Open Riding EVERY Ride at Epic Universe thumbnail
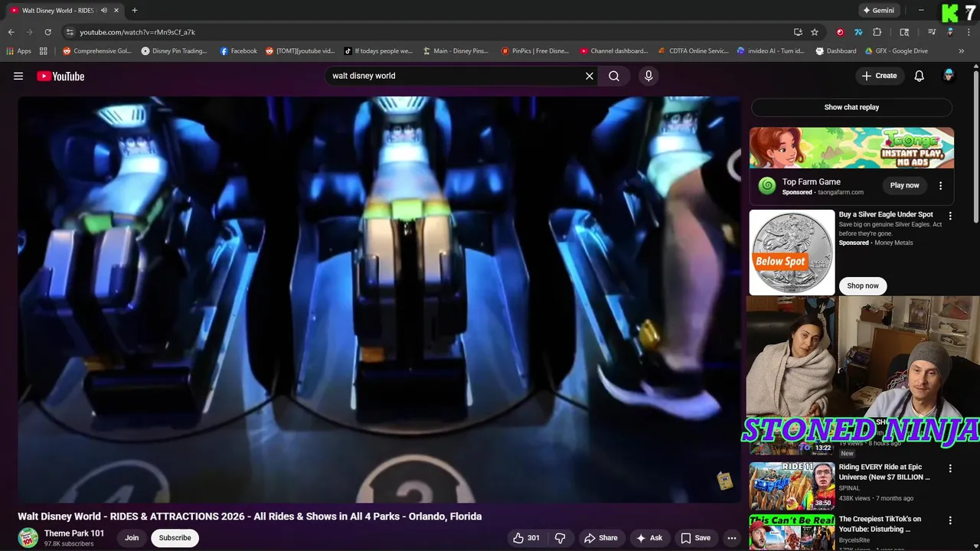Image resolution: width=980 pixels, height=551 pixels. (x=792, y=486)
